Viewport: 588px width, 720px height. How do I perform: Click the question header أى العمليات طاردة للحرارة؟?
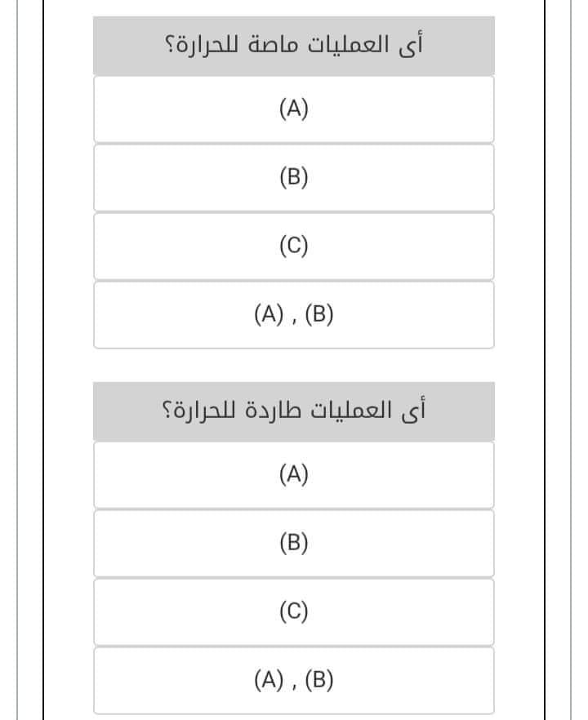[x=293, y=411]
